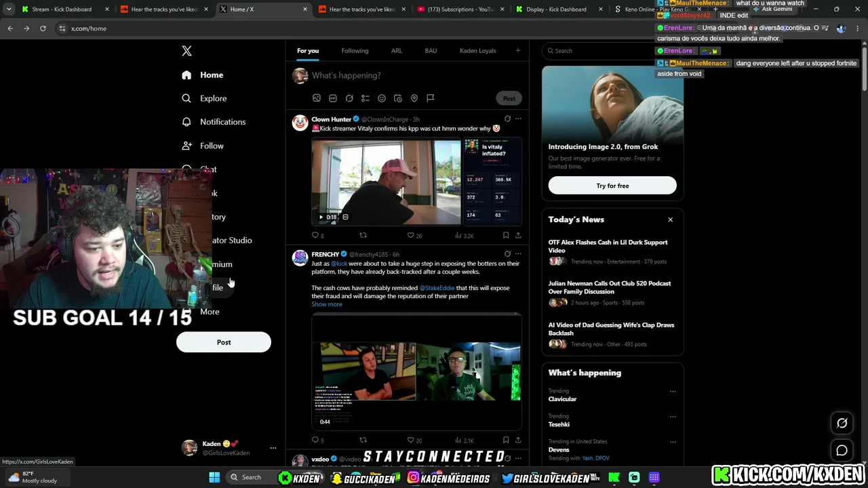Viewport: 868px width, 488px height.
Task: Add a new timeline tab with plus
Action: point(518,51)
